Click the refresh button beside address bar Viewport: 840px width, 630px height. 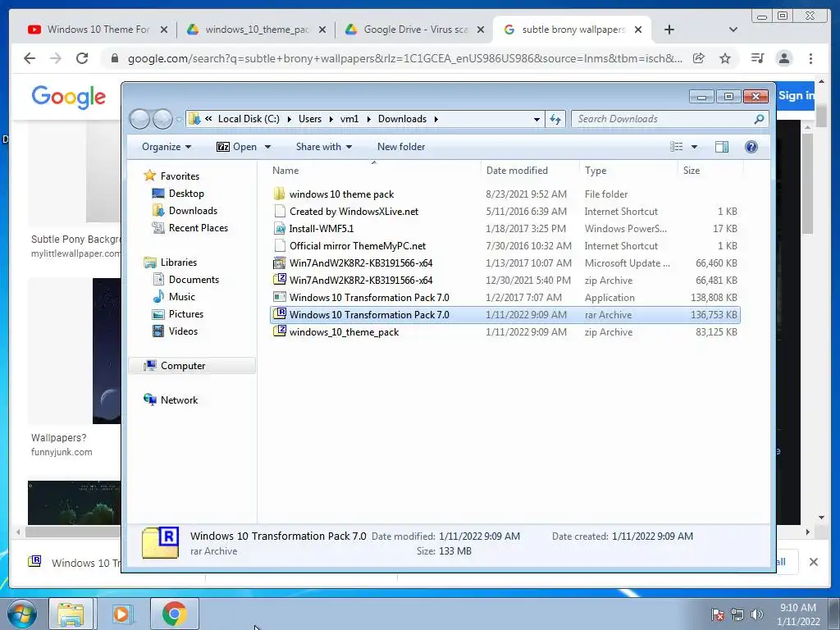click(x=555, y=119)
